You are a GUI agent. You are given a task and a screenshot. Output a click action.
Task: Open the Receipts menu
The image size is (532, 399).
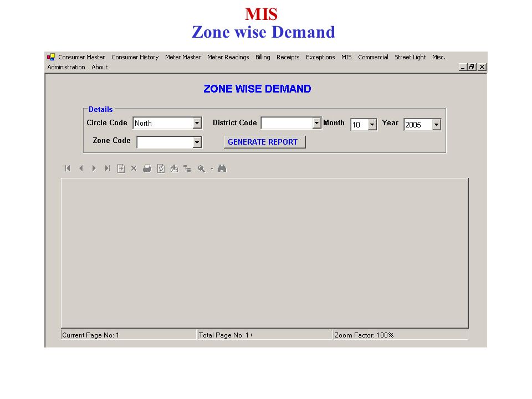click(x=288, y=57)
